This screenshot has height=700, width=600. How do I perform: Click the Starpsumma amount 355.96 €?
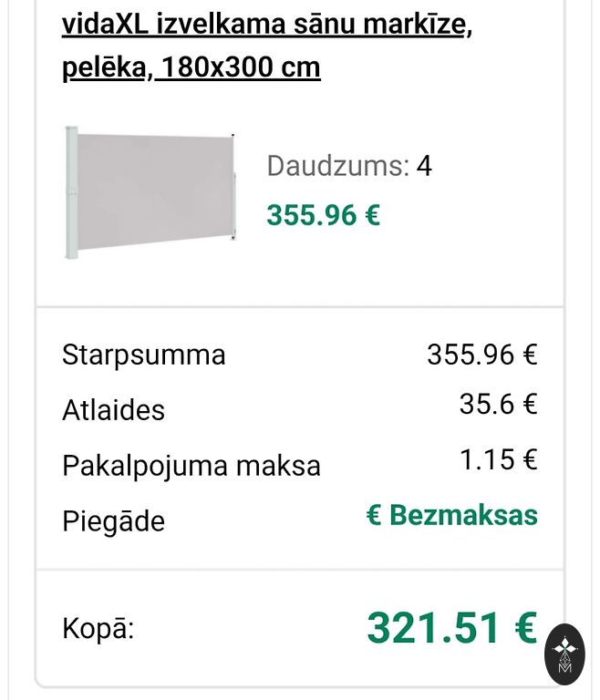[481, 354]
